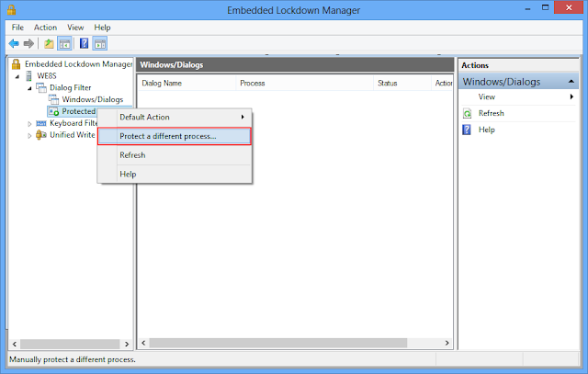Click the Back arrow toolbar icon
Image resolution: width=588 pixels, height=374 pixels.
14,44
